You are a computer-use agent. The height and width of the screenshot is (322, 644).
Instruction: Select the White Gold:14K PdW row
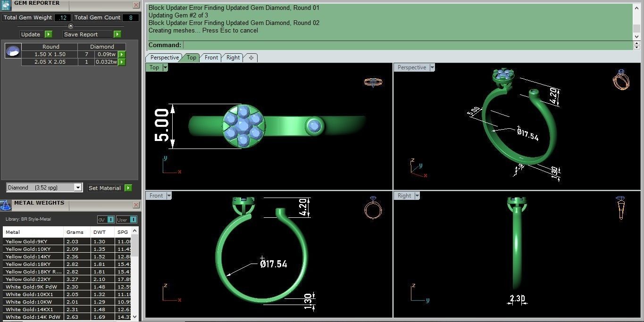pos(67,317)
